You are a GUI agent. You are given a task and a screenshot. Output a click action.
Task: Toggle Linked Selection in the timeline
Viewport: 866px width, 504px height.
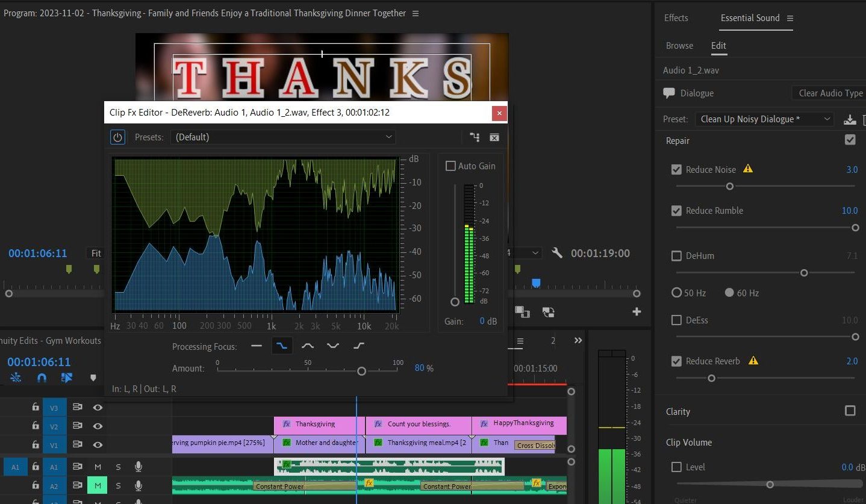67,378
